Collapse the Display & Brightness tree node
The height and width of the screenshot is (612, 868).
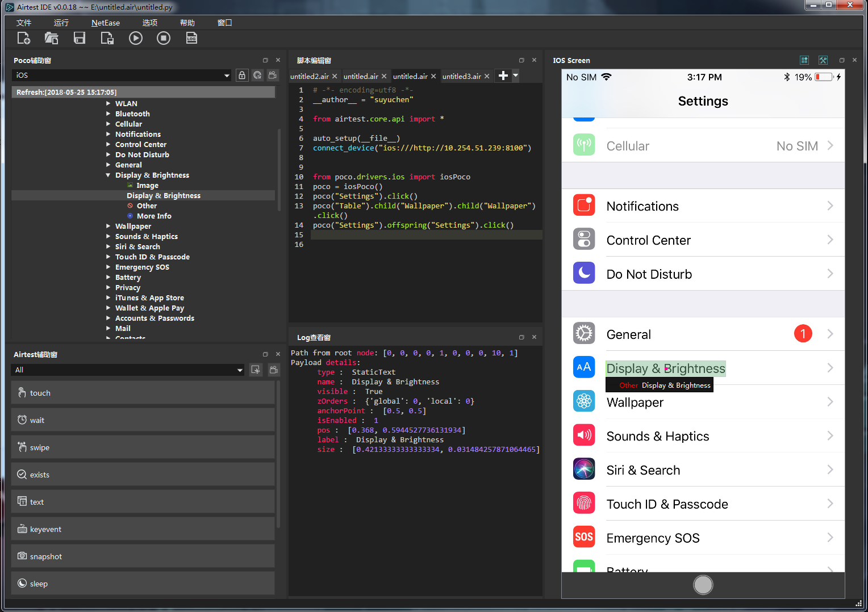tap(108, 175)
